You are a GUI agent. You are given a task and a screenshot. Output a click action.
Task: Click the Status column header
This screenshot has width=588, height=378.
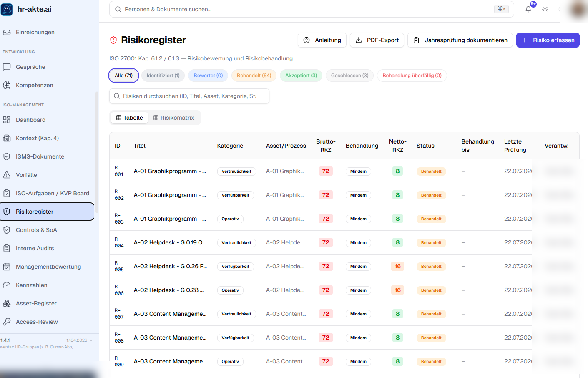pyautogui.click(x=425, y=146)
